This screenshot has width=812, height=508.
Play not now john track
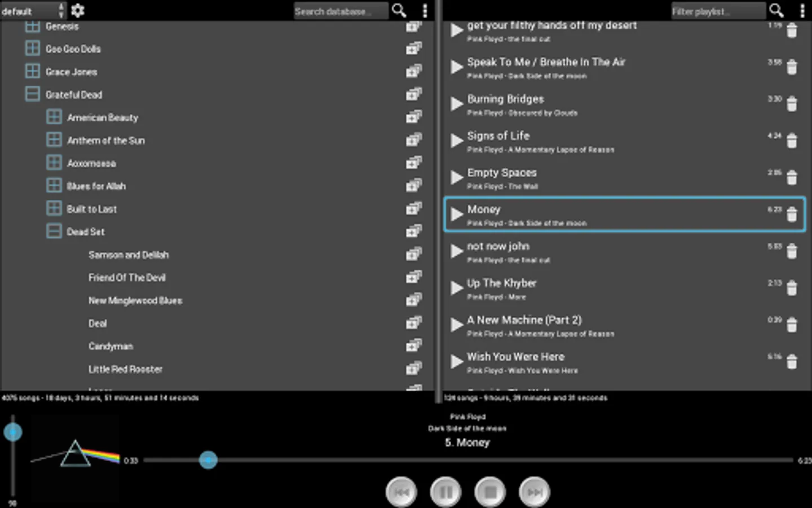457,251
